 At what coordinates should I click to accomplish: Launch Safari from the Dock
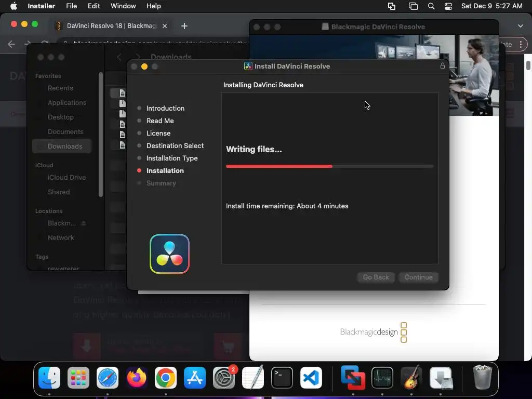tap(108, 378)
